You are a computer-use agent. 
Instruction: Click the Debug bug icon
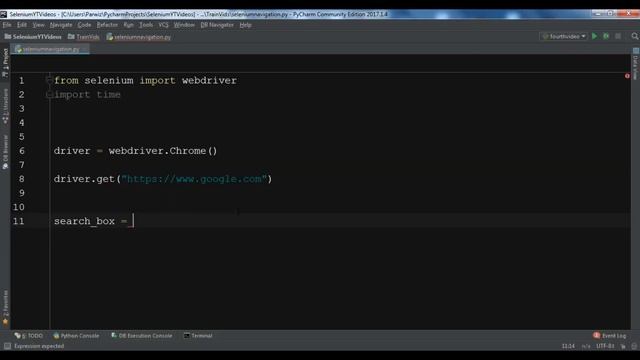606,36
